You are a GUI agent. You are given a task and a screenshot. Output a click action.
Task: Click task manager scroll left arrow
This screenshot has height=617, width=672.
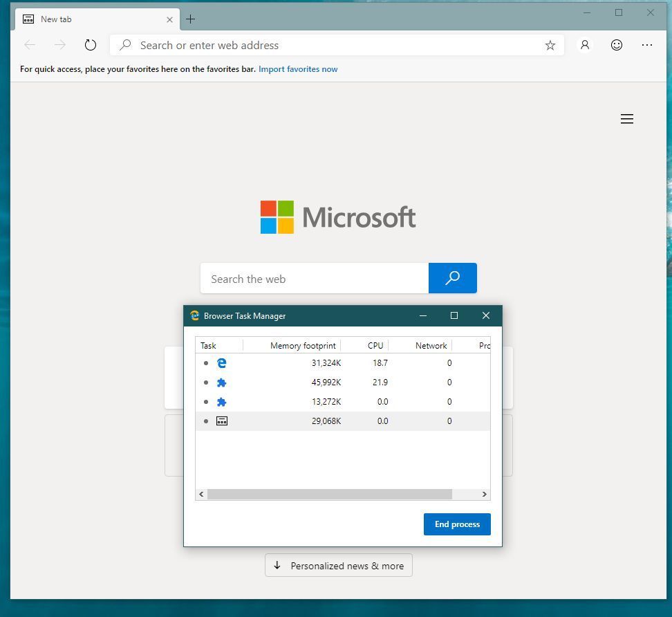coord(201,495)
